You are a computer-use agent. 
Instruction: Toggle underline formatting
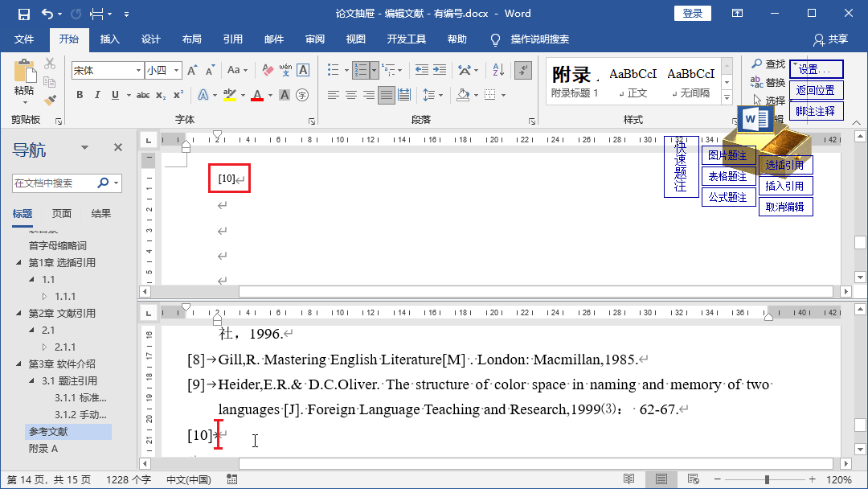point(115,95)
